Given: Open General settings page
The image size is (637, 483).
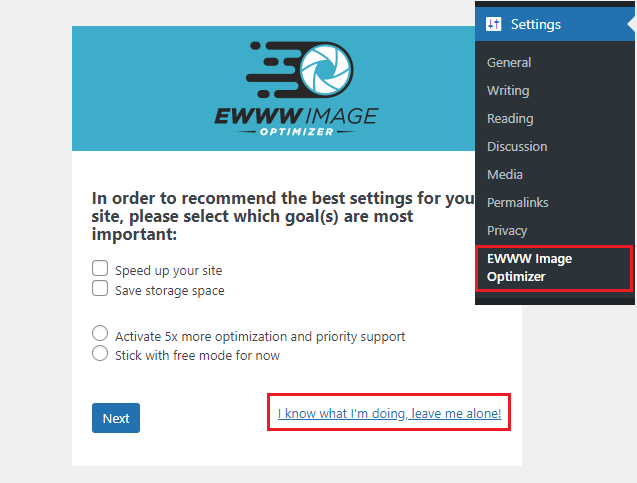Looking at the screenshot, I should [x=508, y=62].
